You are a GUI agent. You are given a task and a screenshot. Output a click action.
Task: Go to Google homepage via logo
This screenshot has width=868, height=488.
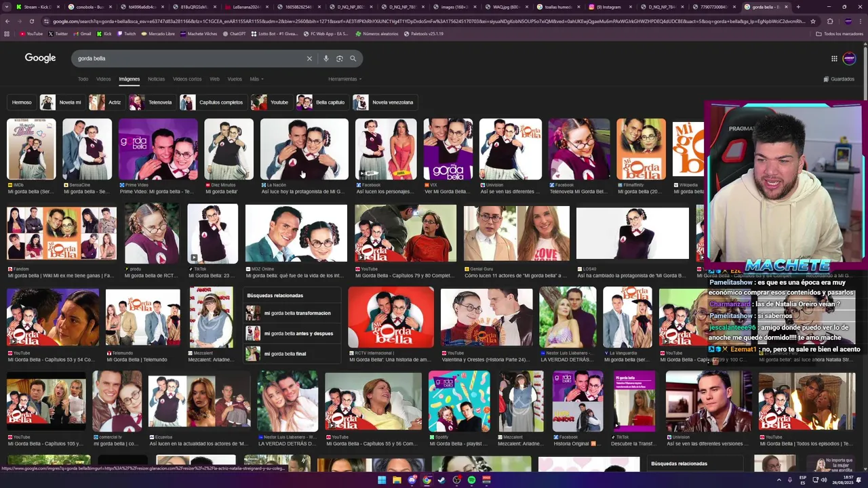click(40, 58)
